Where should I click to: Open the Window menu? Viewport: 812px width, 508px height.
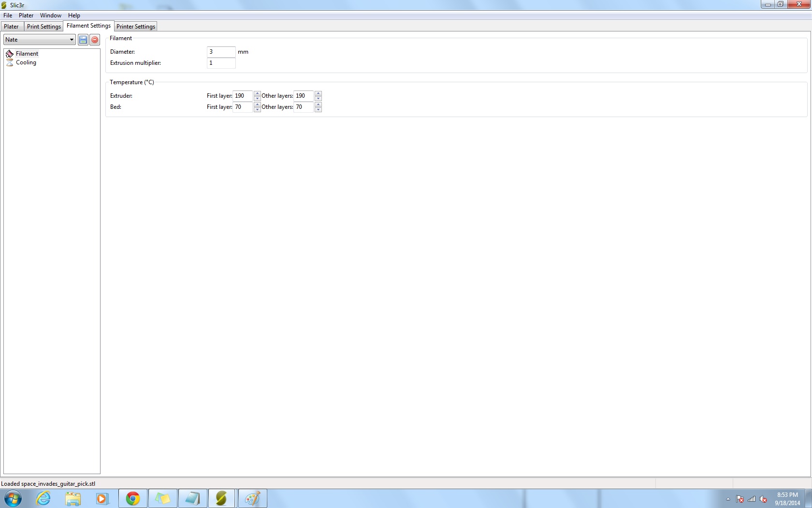51,15
